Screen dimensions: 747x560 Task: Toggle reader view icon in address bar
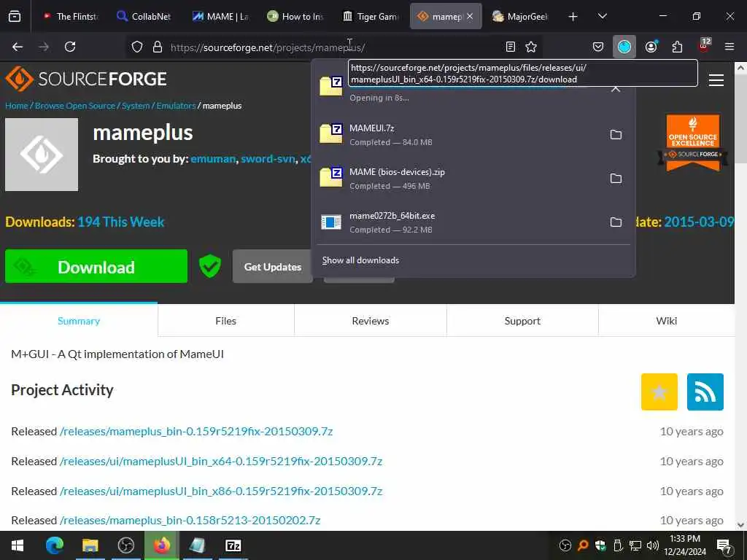(510, 47)
